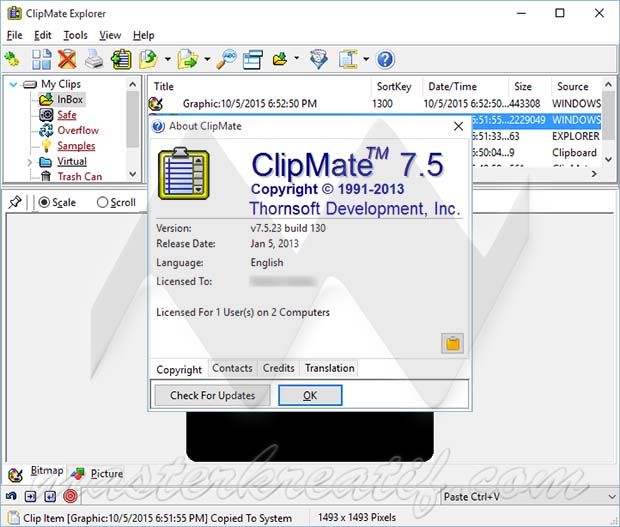This screenshot has height=527, width=620.
Task: Switch to the Translation tab
Action: click(x=329, y=368)
